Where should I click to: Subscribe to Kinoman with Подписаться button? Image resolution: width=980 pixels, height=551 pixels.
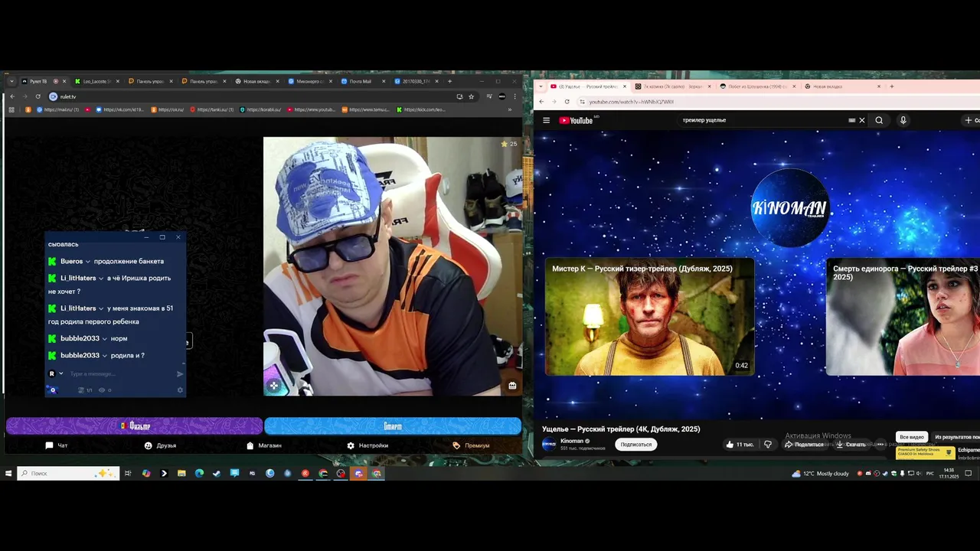[636, 444]
